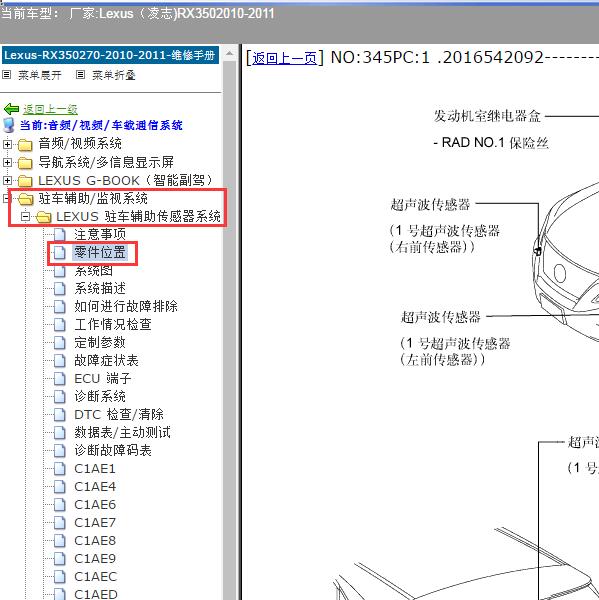Open the 导航系统/多信息显示屏 folder icon

25,163
